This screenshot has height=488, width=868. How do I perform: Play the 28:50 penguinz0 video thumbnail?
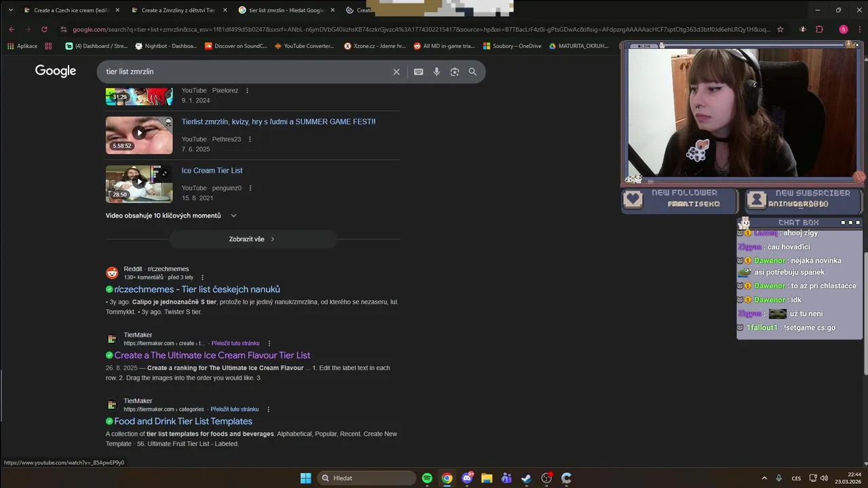point(139,184)
